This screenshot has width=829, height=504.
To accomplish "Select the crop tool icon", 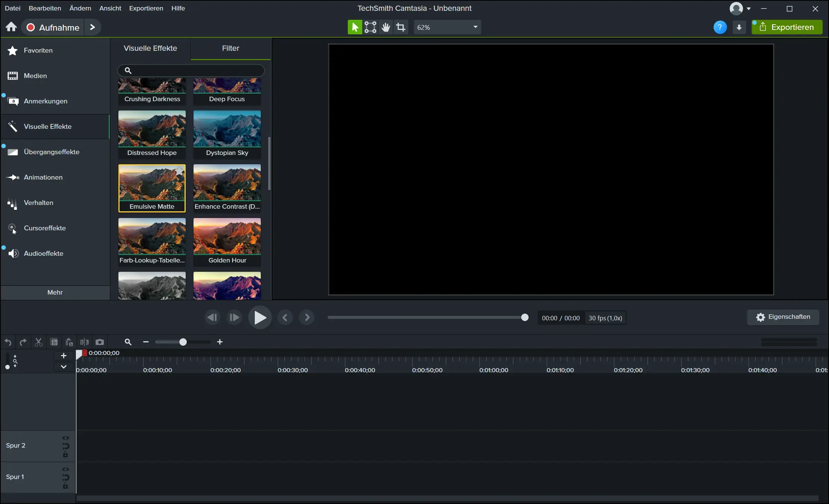I will tap(400, 27).
